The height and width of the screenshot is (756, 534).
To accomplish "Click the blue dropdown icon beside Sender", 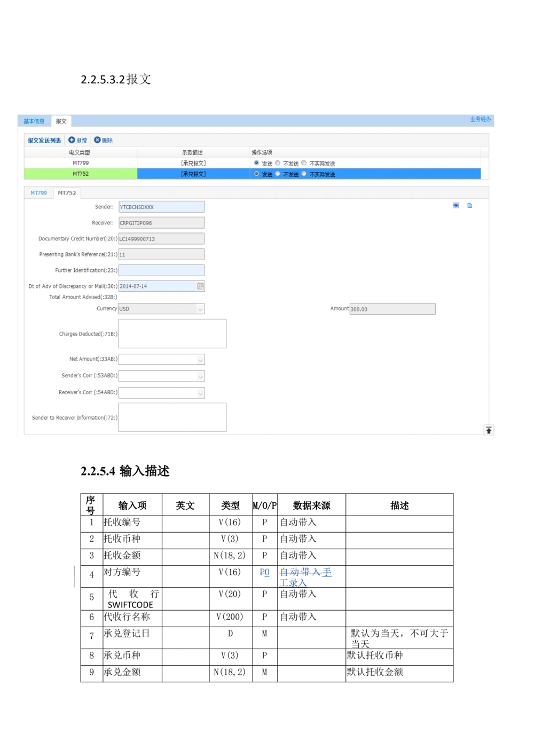I will (456, 206).
